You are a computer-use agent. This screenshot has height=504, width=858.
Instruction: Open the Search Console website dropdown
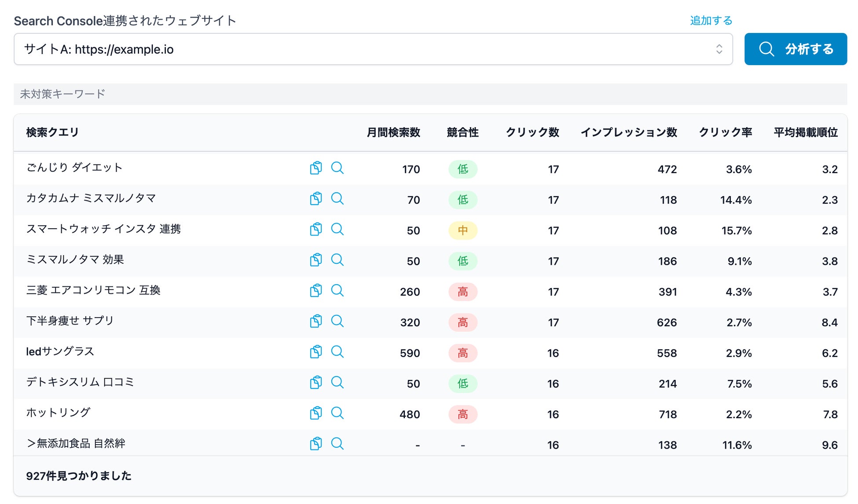[x=373, y=49]
